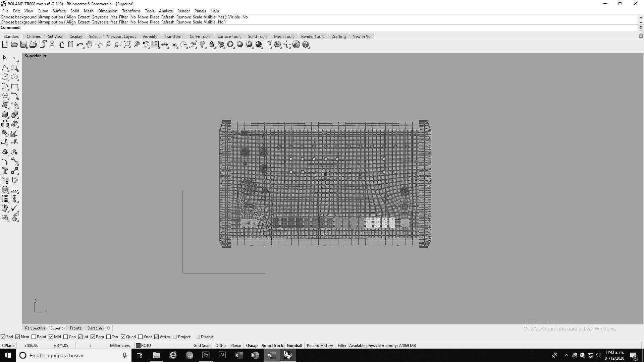This screenshot has height=362, width=644.
Task: Enable the Point osnap checkbox
Action: [34, 337]
